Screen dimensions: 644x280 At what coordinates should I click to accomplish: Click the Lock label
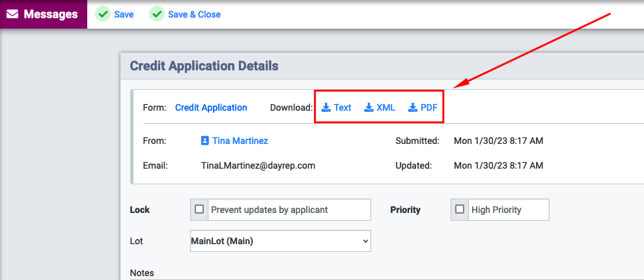[139, 210]
